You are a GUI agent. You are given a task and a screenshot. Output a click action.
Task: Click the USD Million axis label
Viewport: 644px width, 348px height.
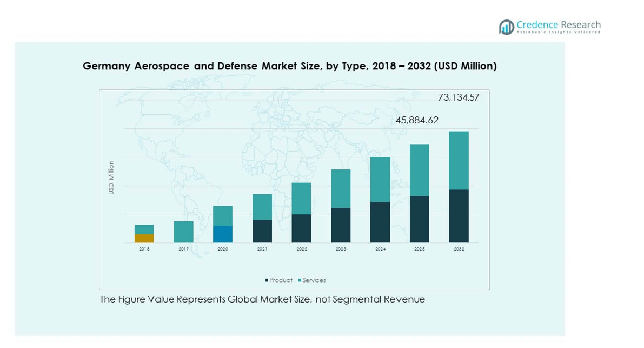(x=111, y=178)
